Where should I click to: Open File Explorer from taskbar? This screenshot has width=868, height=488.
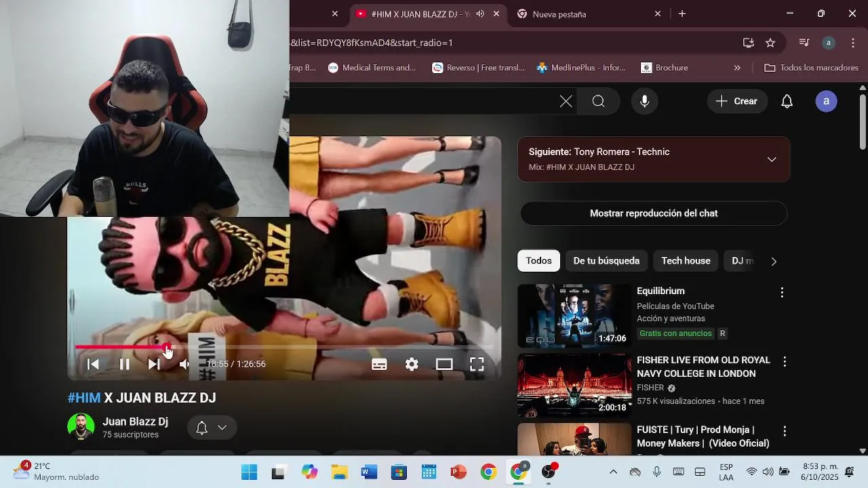339,472
